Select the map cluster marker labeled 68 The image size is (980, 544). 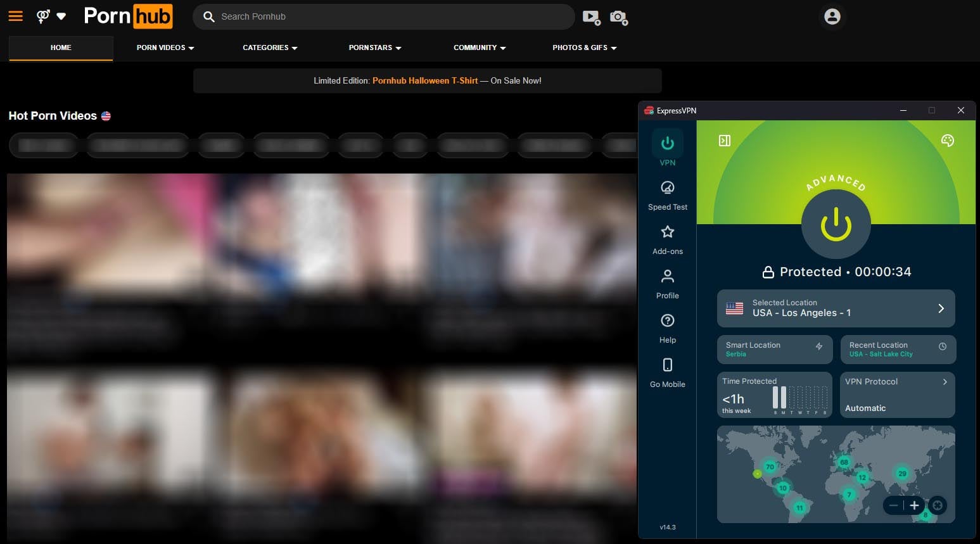(x=844, y=462)
